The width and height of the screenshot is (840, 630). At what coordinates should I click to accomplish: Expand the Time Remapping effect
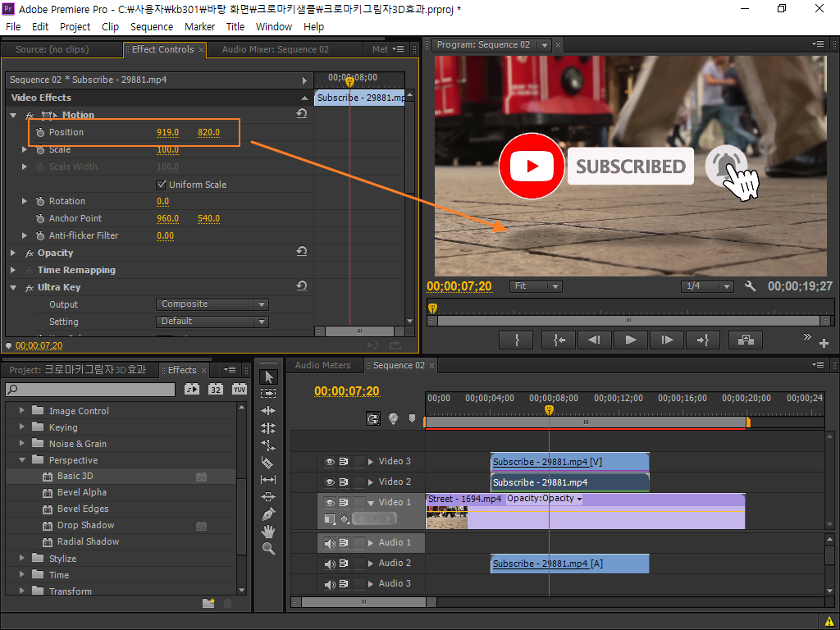tap(13, 270)
